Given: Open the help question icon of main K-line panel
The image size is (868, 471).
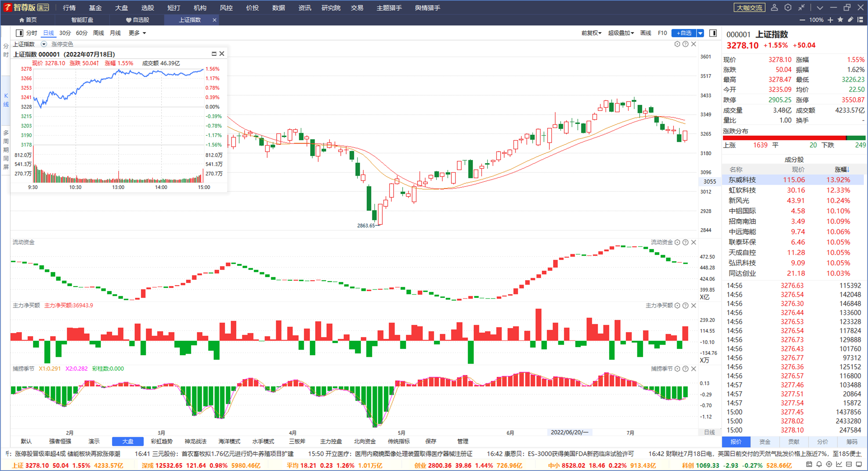Looking at the screenshot, I should tap(685, 44).
